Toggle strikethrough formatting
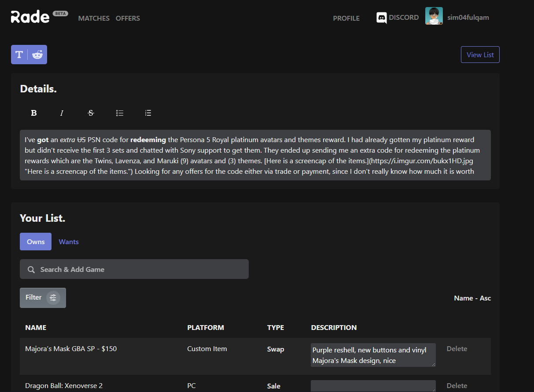The height and width of the screenshot is (392, 534). coord(91,113)
